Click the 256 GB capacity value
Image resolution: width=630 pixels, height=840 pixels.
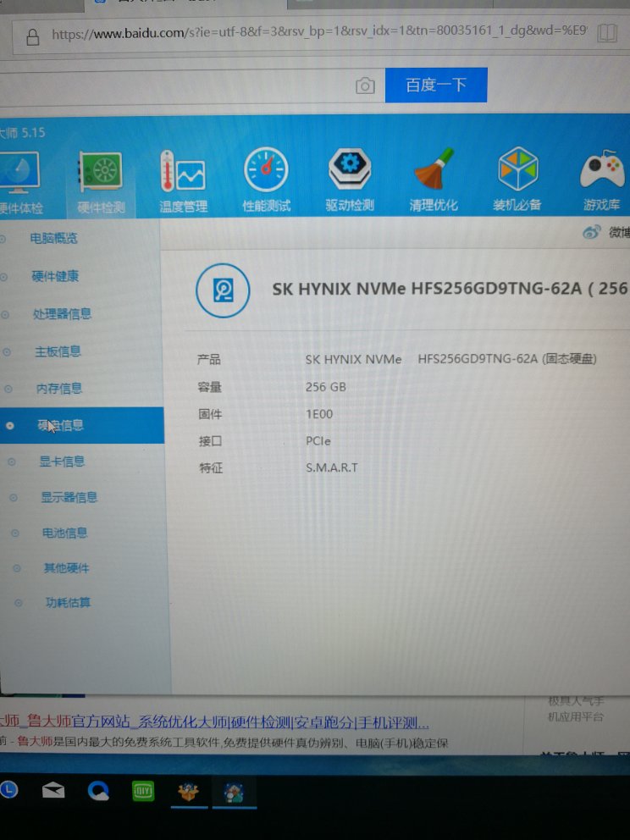click(326, 387)
